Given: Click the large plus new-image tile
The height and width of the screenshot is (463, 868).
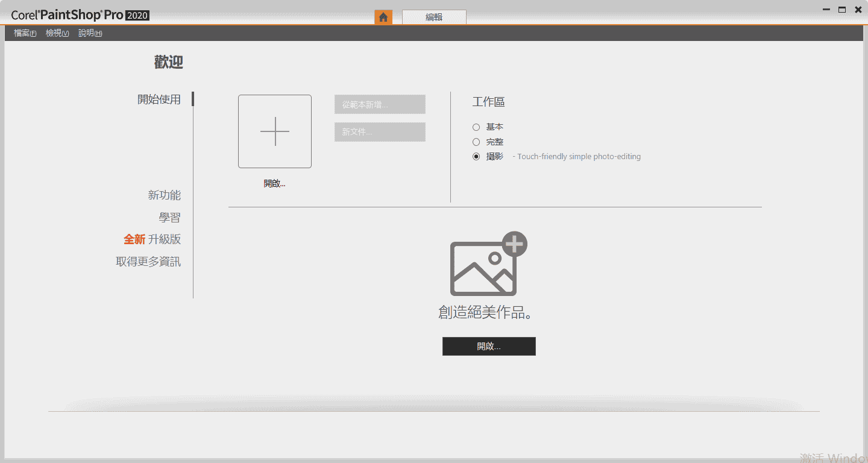Looking at the screenshot, I should pos(275,131).
